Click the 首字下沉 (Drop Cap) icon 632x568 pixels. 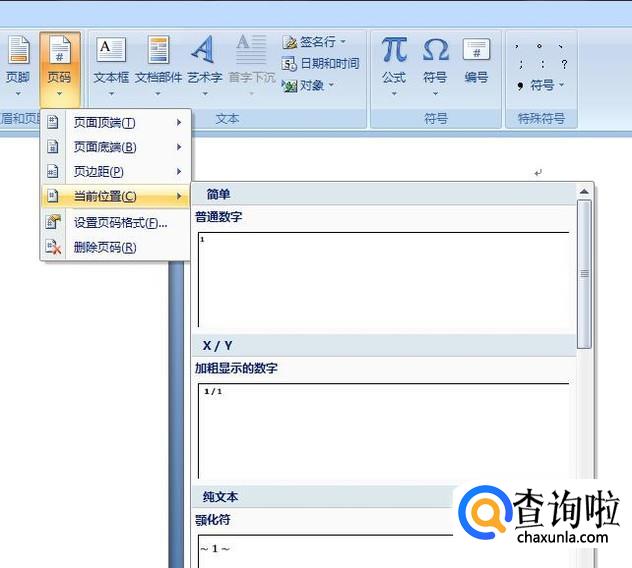(x=252, y=50)
